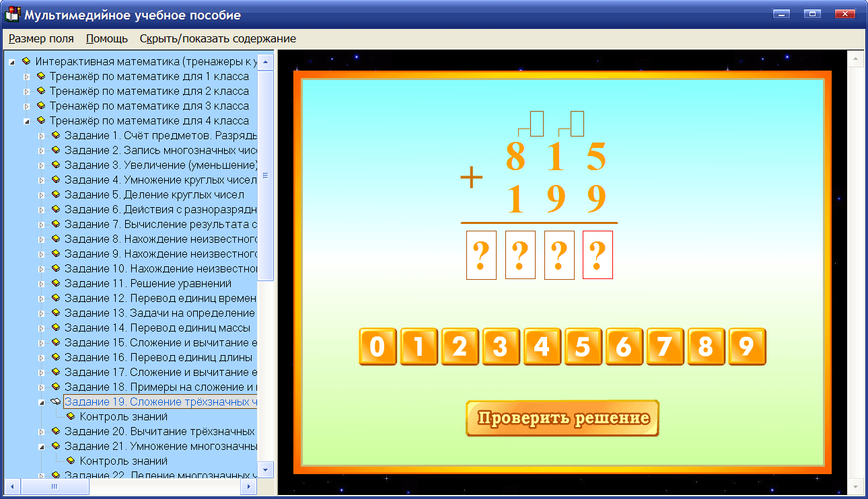The image size is (868, 499).
Task: Click Скрыть/показать содержание menu
Action: tap(218, 38)
